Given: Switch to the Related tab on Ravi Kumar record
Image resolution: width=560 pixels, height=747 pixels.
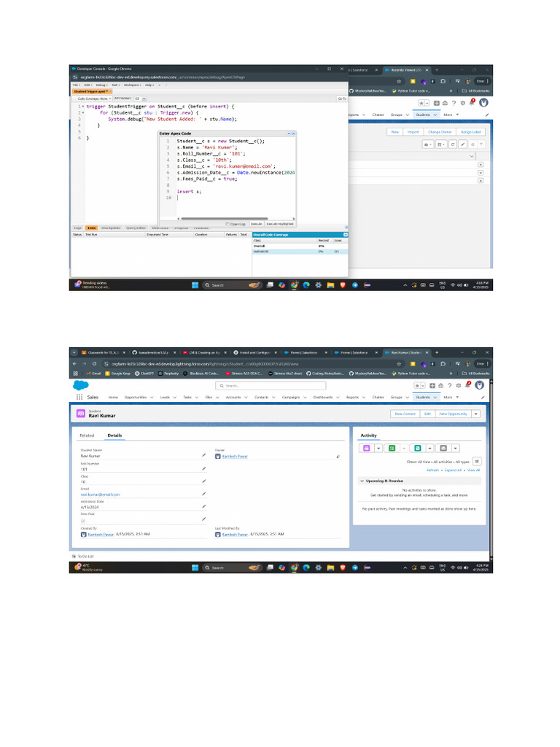Looking at the screenshot, I should pos(87,436).
